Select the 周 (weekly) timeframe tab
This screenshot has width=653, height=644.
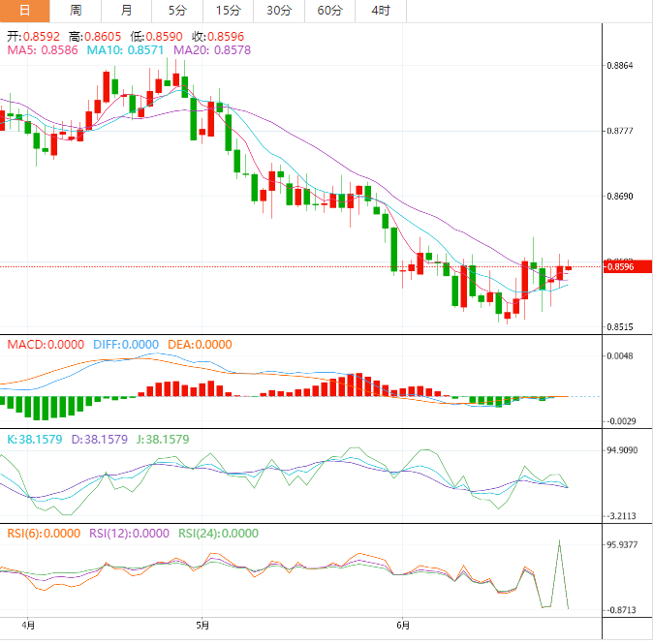click(76, 11)
